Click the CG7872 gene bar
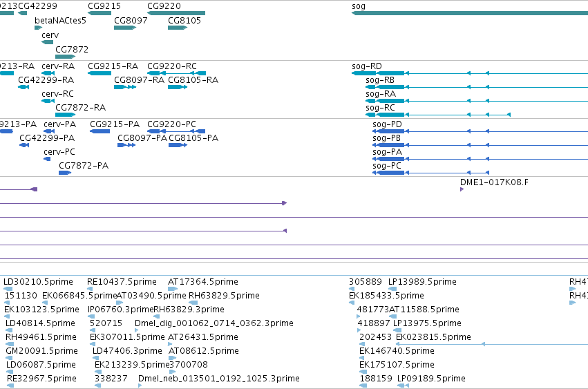The width and height of the screenshot is (588, 389). (x=65, y=57)
